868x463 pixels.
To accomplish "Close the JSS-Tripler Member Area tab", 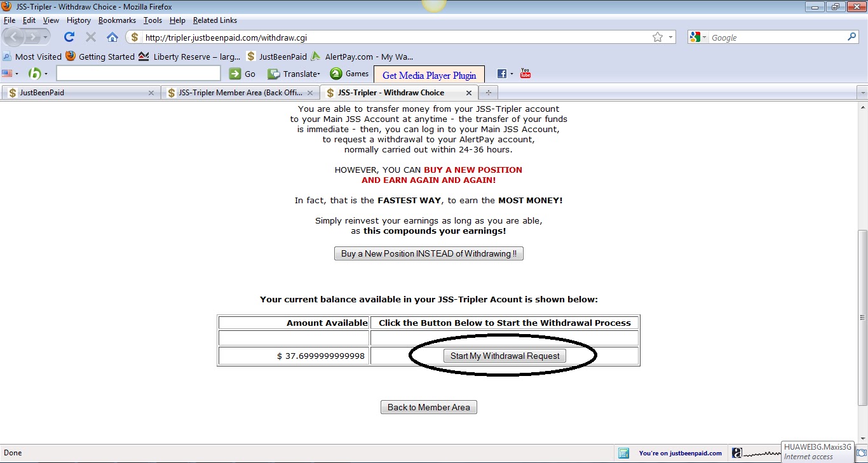I will coord(310,93).
